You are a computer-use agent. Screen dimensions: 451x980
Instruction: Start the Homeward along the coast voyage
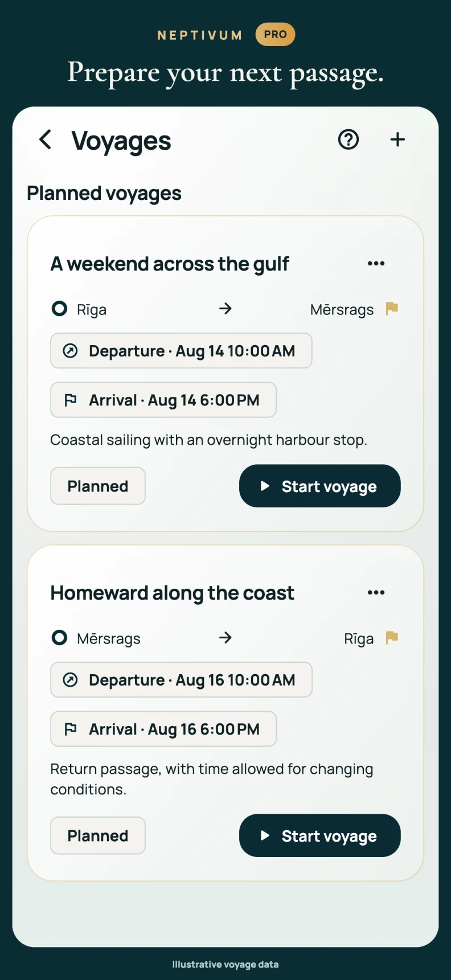pyautogui.click(x=320, y=836)
